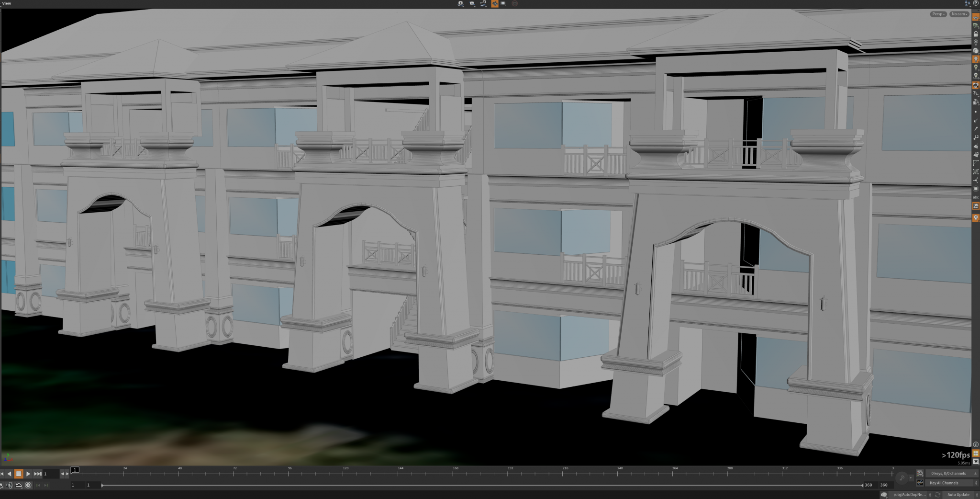Open the animation curve editor icon
This screenshot has height=499, width=980.
pyautogui.click(x=920, y=483)
